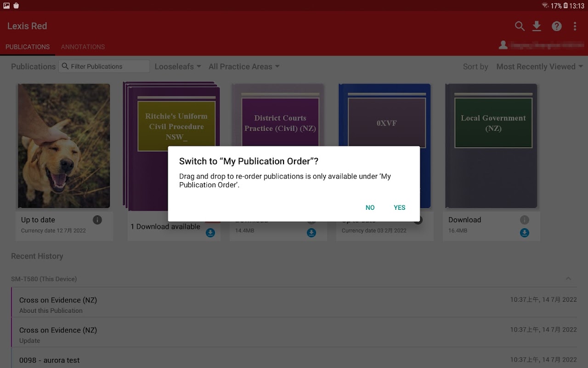The width and height of the screenshot is (588, 368).
Task: Open the Local Government (NZ) cover
Action: click(492, 146)
